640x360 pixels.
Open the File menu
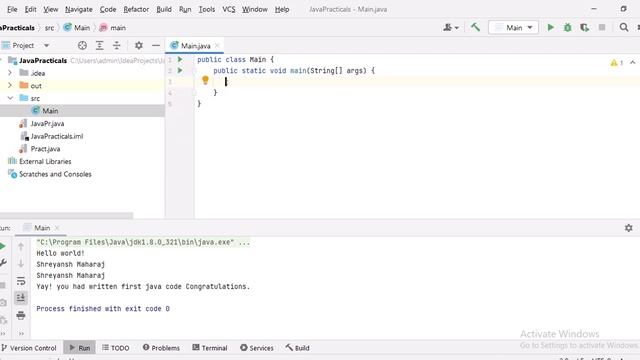click(x=12, y=9)
